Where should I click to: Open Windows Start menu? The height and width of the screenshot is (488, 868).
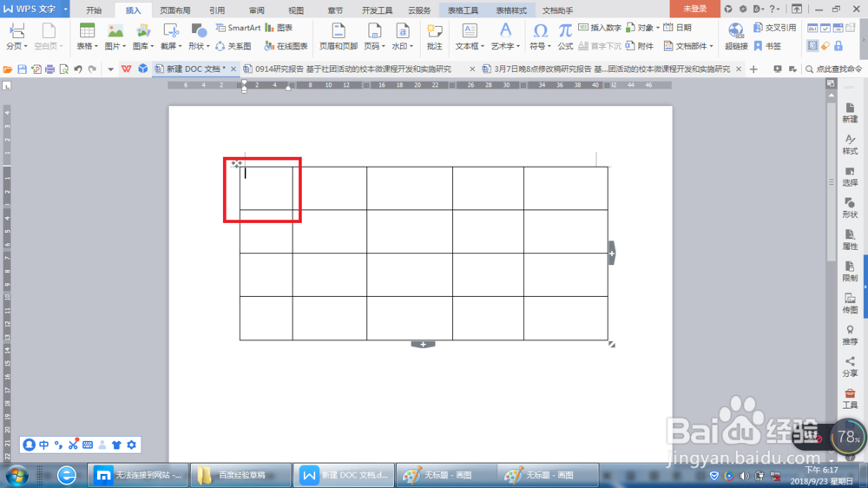click(x=16, y=475)
